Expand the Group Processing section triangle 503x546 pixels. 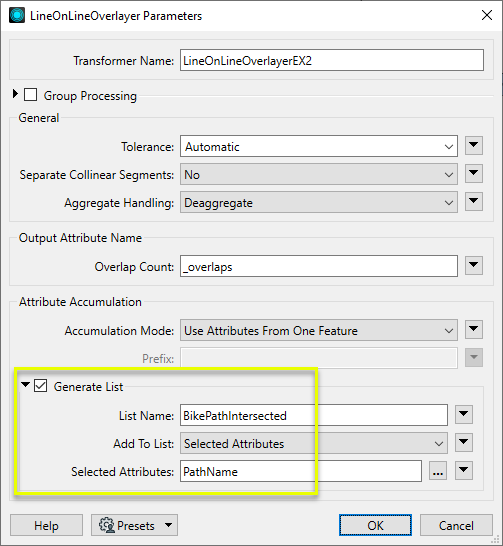tap(15, 94)
